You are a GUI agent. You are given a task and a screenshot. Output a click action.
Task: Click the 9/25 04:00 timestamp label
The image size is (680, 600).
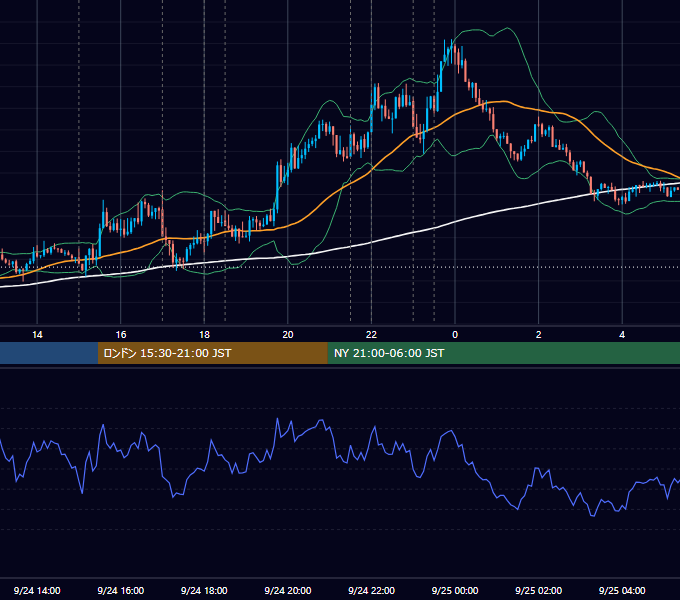coord(622,590)
